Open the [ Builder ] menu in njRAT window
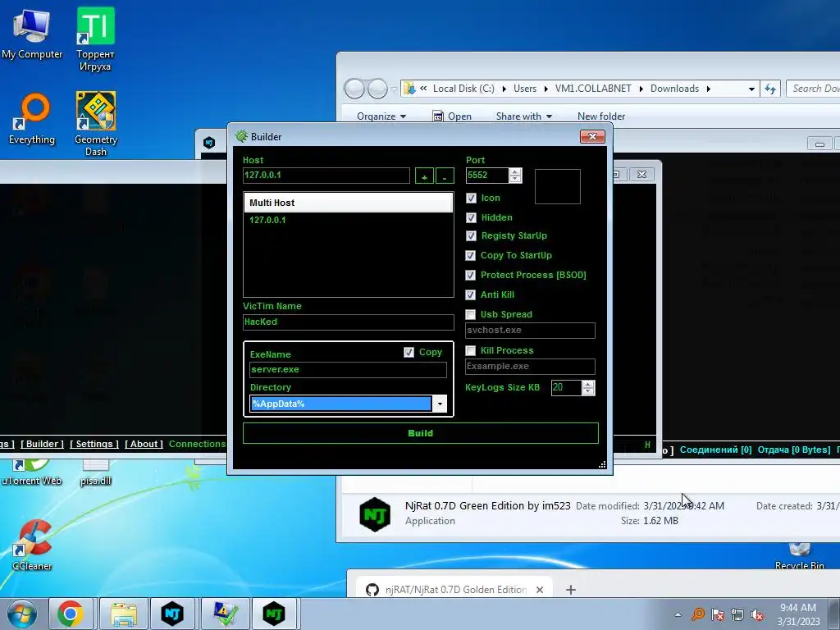 (43, 444)
